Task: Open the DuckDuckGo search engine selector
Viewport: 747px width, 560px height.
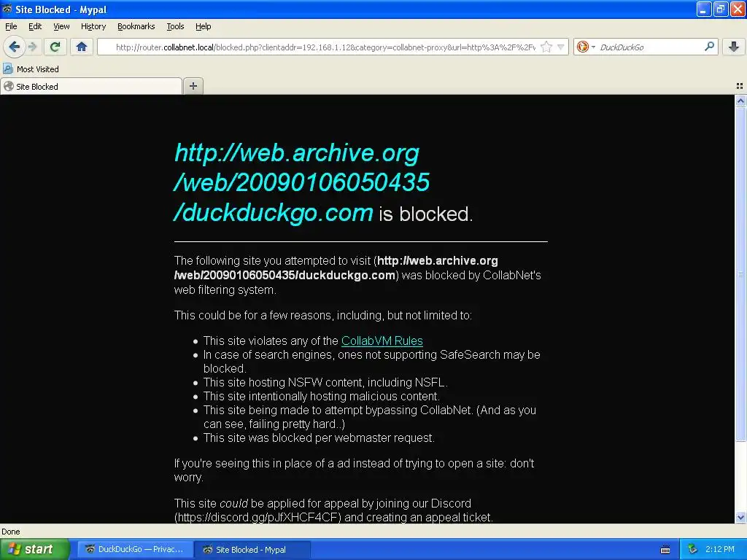Action: click(x=586, y=47)
